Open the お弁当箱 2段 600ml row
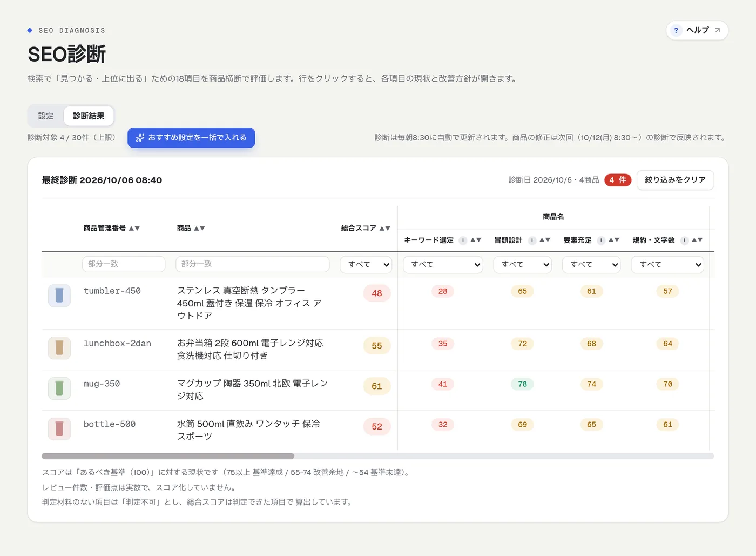 click(378, 350)
